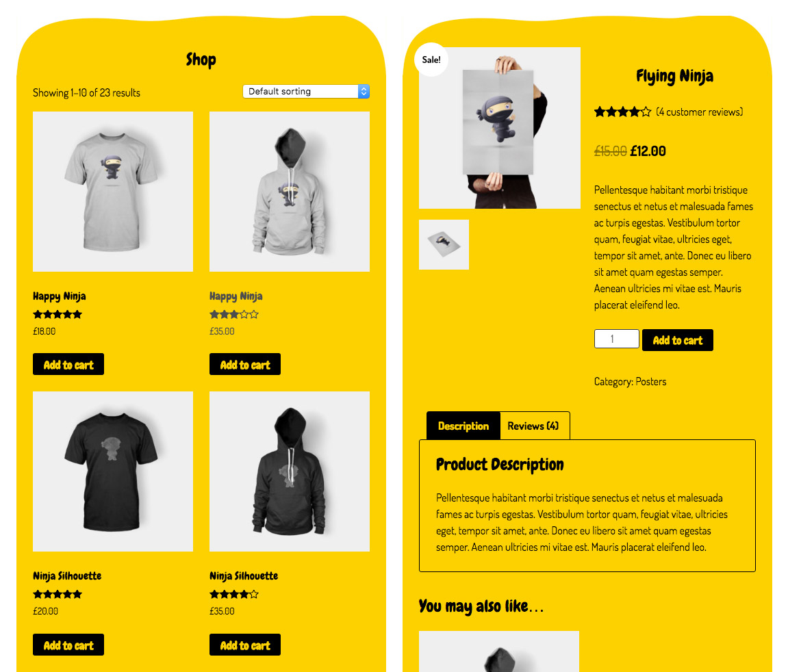
Task: Open the black Ninja Silhouette hoodie image
Action: pyautogui.click(x=290, y=471)
